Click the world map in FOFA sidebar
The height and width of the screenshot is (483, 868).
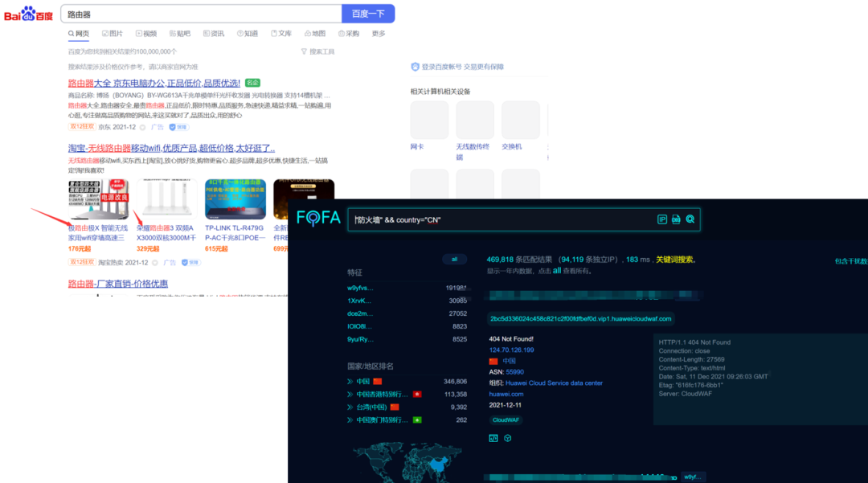point(407,463)
